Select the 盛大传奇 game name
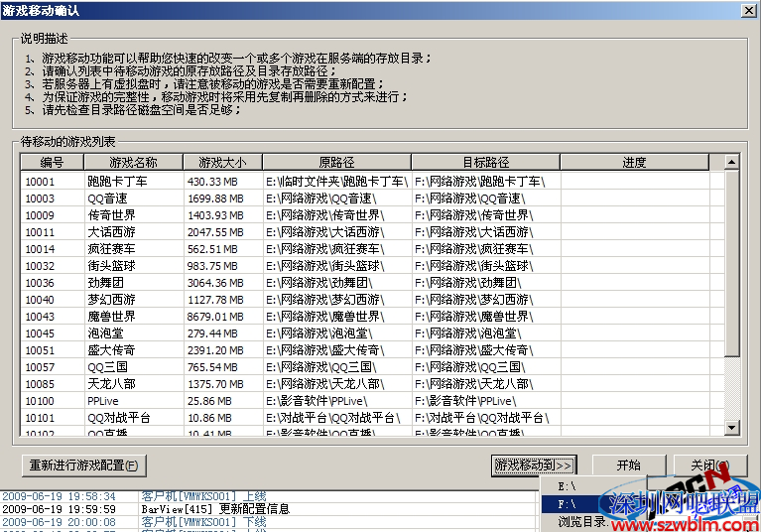 pyautogui.click(x=111, y=350)
